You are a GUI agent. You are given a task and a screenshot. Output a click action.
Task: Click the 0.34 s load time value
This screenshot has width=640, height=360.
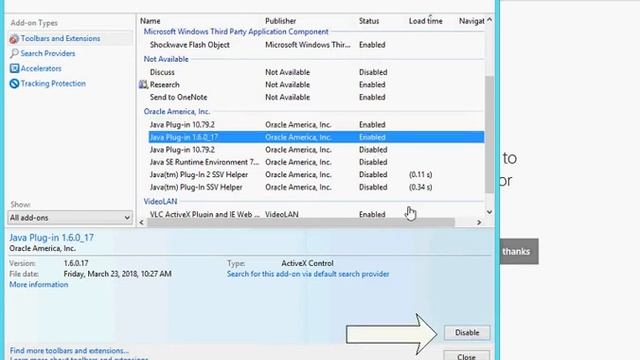tap(420, 187)
